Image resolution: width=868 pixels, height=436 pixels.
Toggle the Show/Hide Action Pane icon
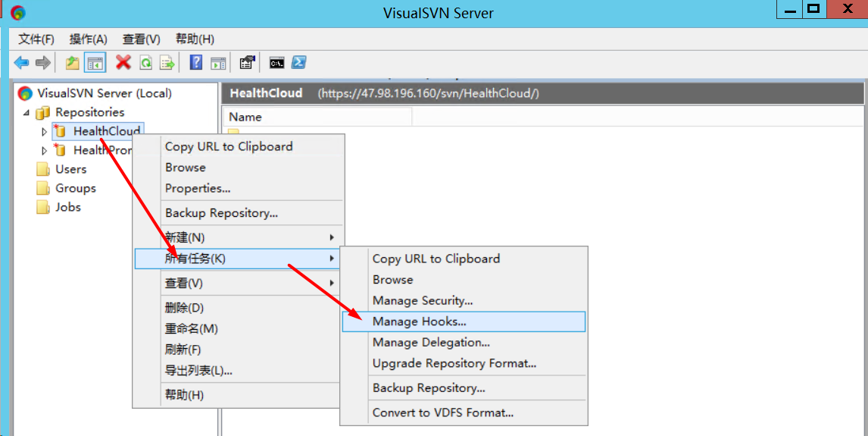[218, 63]
